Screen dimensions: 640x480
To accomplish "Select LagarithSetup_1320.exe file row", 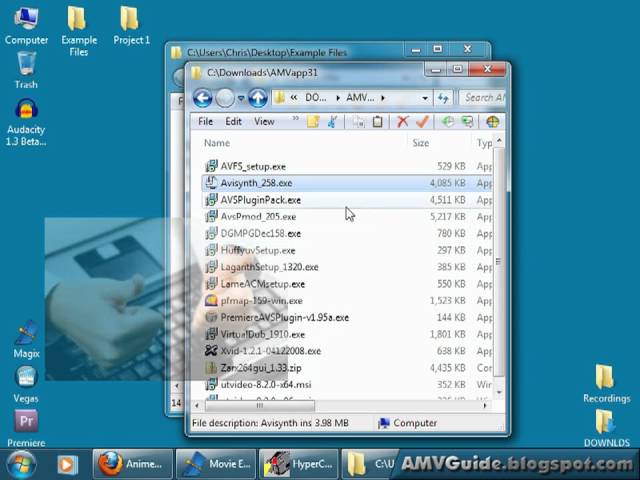I will click(347, 267).
